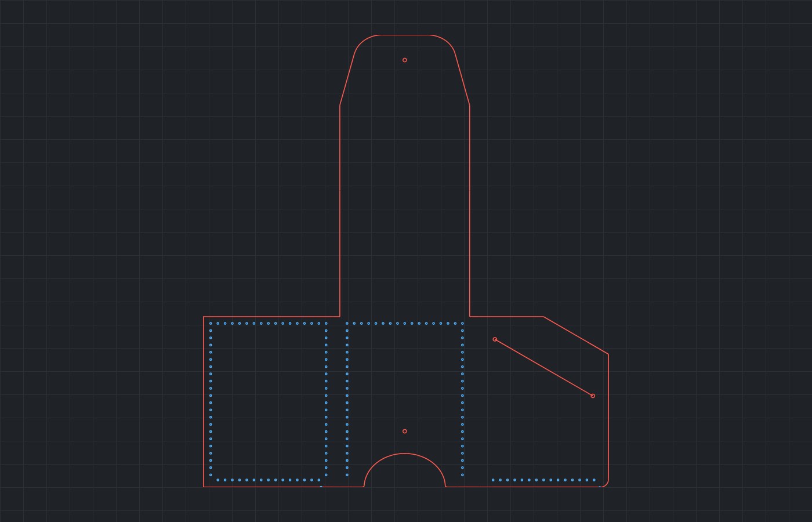Select the small circle in the top flap

point(405,60)
